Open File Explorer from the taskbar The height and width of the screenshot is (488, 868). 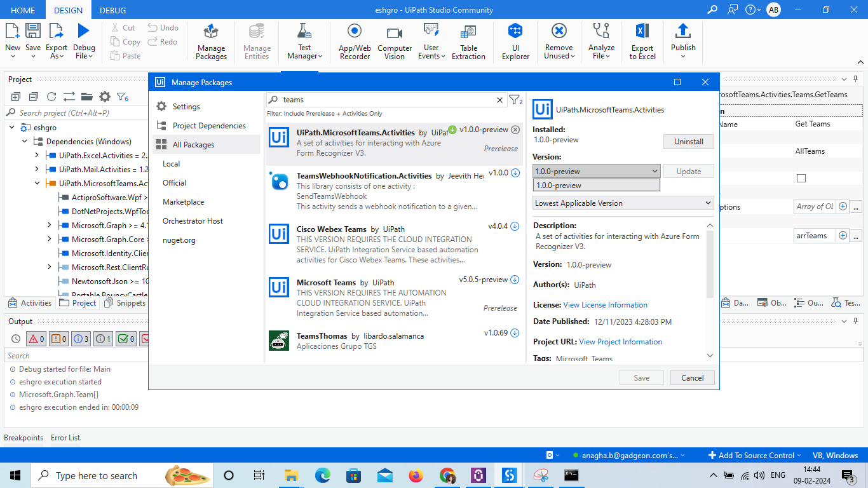291,475
